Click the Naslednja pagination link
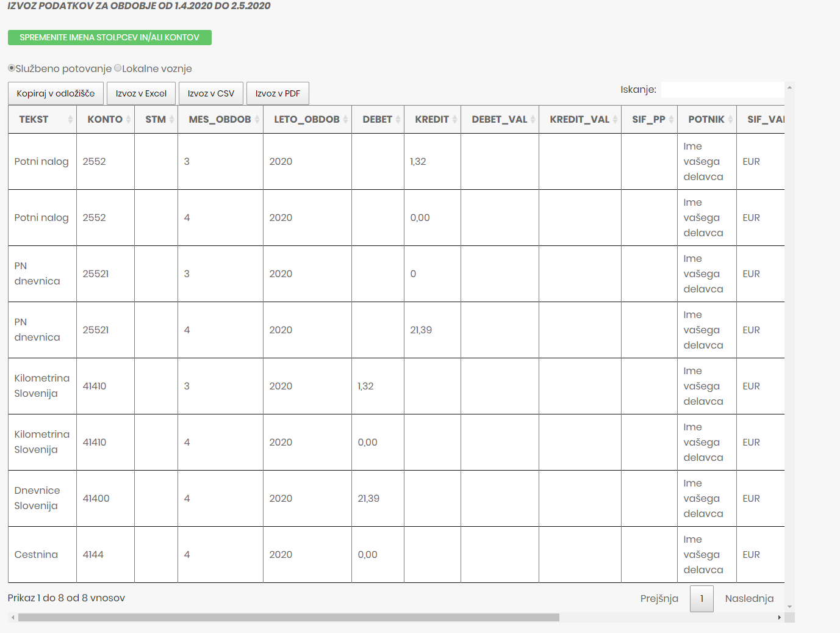 (x=749, y=598)
